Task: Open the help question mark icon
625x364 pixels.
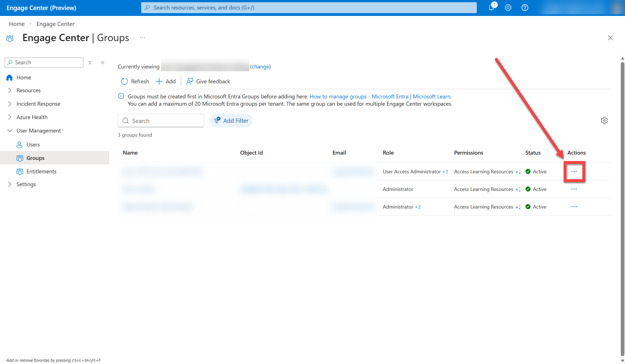Action: pyautogui.click(x=525, y=8)
